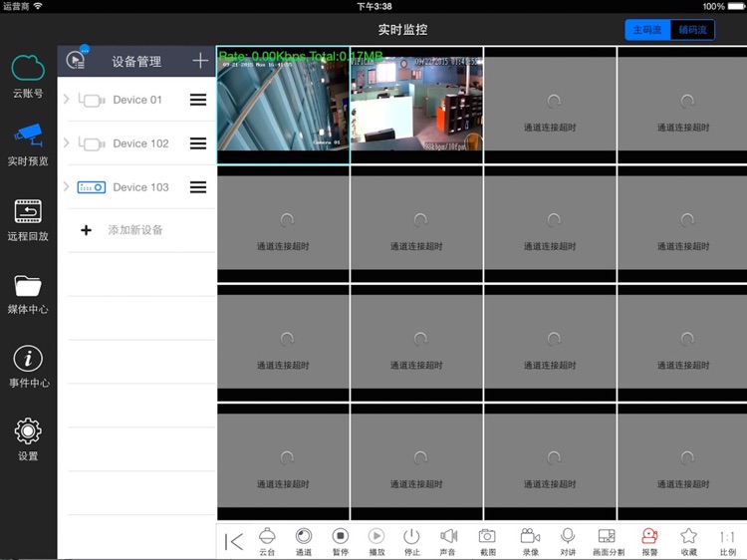Click the 实时监控 page title
747x560 pixels.
pos(402,30)
